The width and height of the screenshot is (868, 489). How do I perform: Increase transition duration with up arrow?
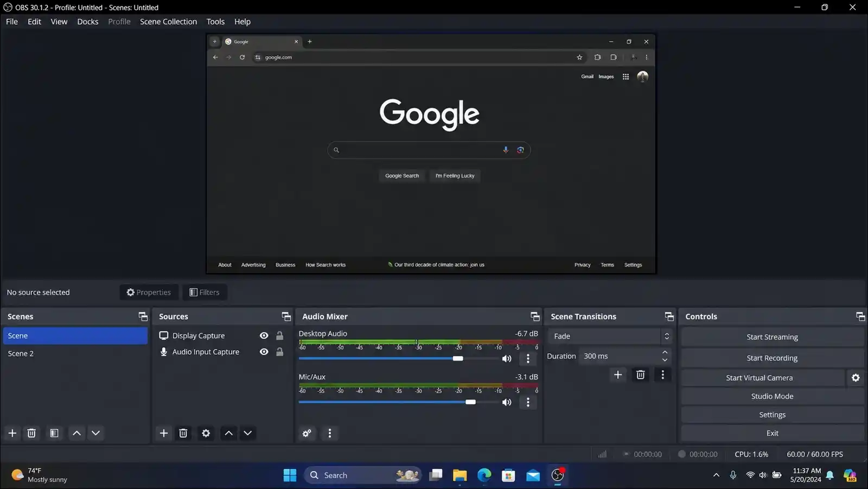point(665,352)
